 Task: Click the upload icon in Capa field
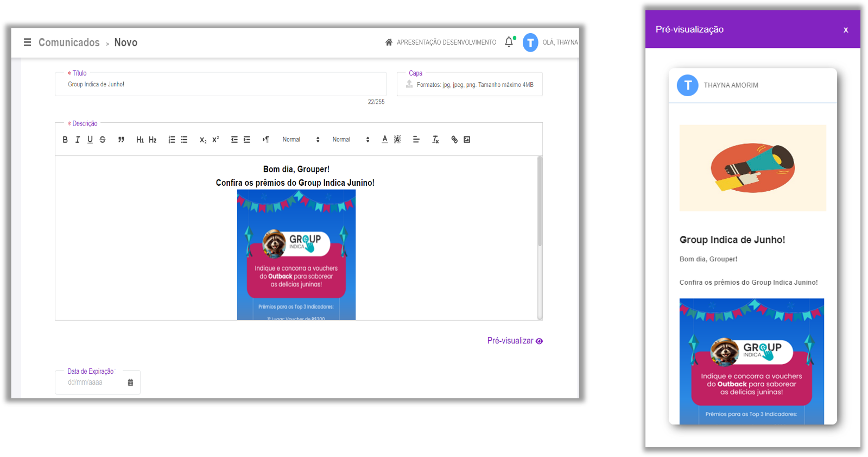[x=409, y=84]
